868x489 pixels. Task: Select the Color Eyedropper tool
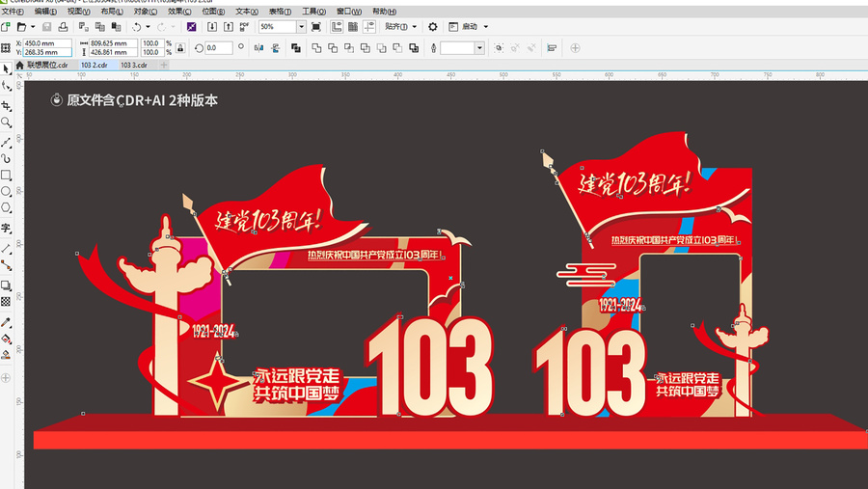point(6,322)
